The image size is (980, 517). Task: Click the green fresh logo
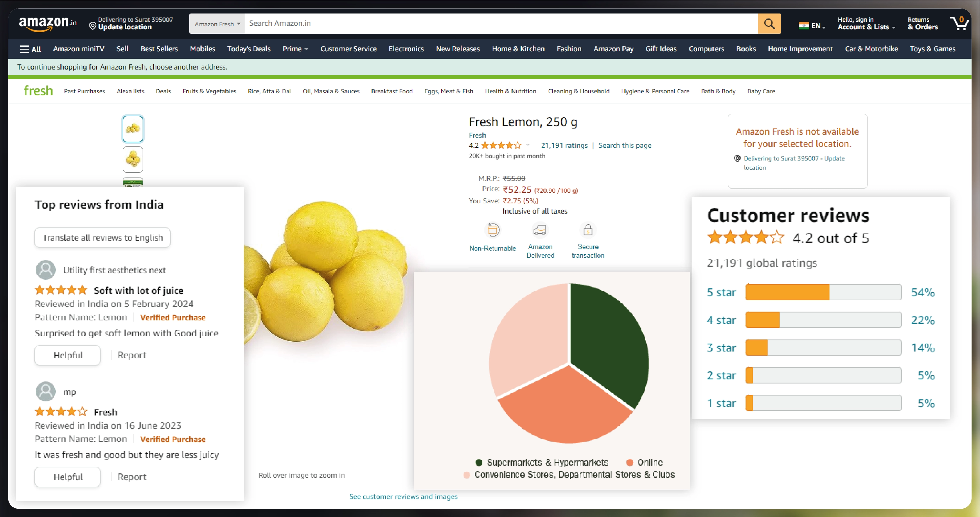coord(38,91)
